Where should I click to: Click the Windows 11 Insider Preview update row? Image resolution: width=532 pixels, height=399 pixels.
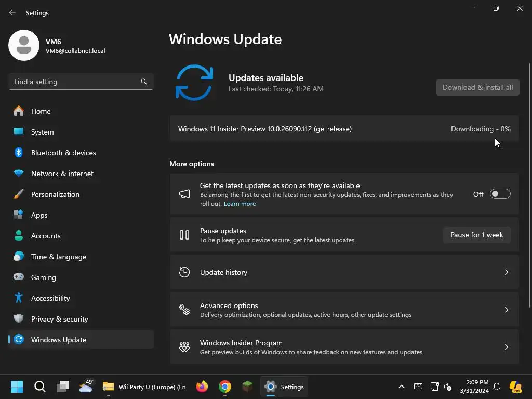pyautogui.click(x=344, y=129)
